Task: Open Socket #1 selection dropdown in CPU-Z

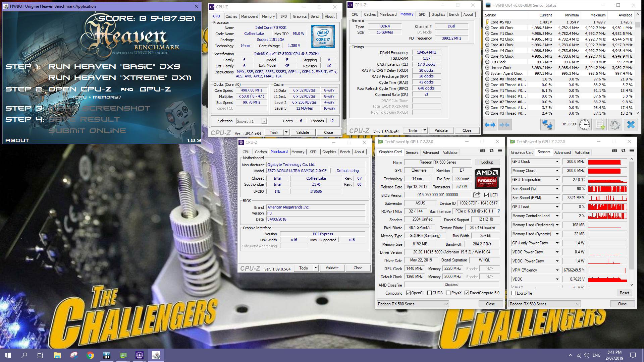Action: pos(251,121)
